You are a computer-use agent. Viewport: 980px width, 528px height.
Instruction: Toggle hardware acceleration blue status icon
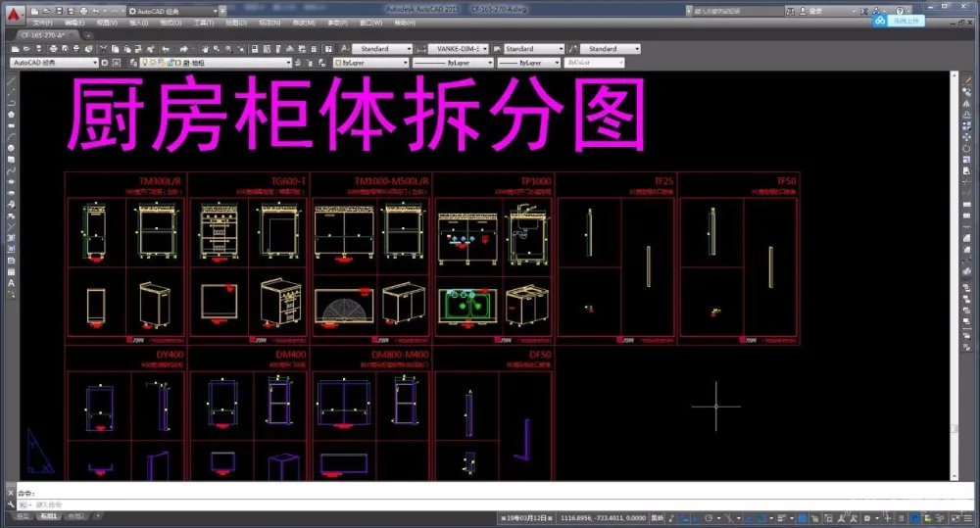915,518
